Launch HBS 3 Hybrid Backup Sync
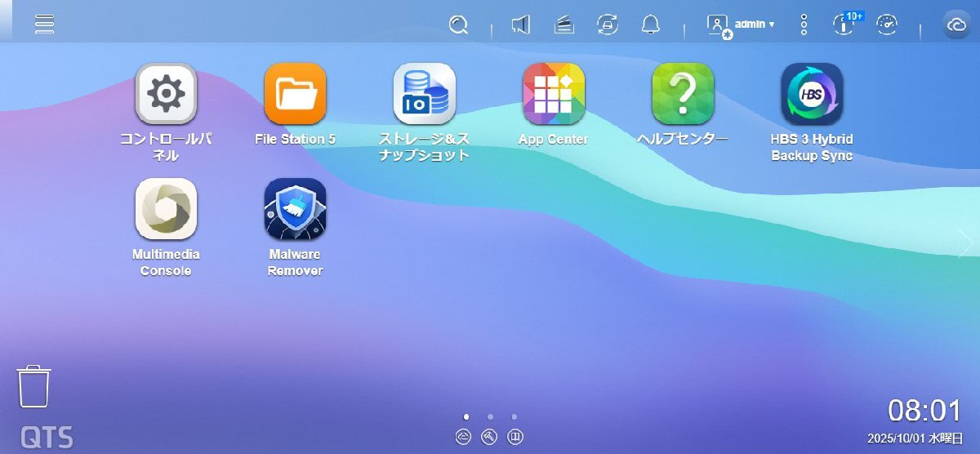Screen dimensions: 980x454 [812, 94]
